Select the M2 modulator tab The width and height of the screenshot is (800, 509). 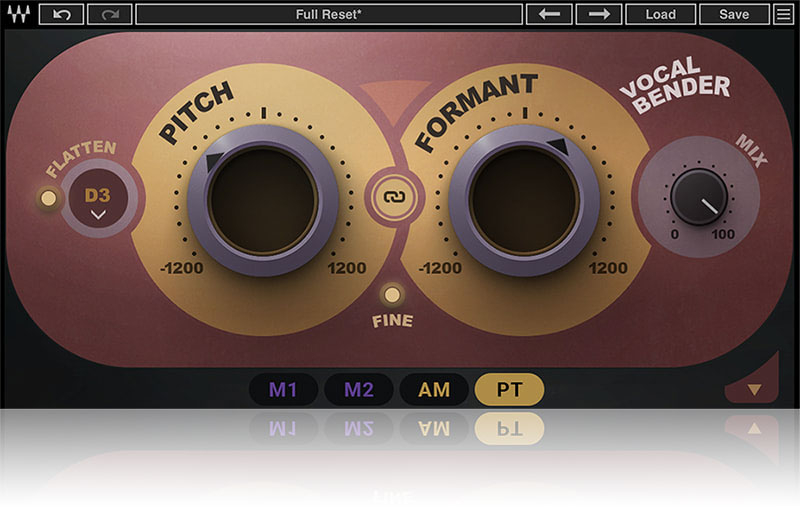click(358, 389)
